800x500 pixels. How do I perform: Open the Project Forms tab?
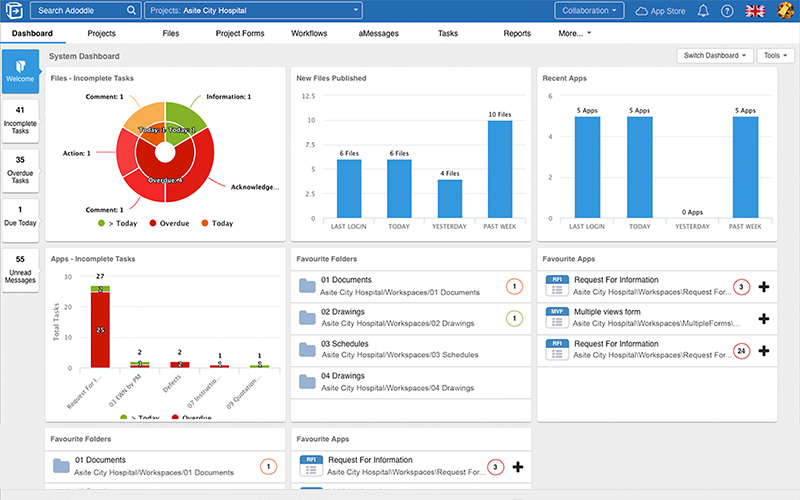[x=240, y=33]
